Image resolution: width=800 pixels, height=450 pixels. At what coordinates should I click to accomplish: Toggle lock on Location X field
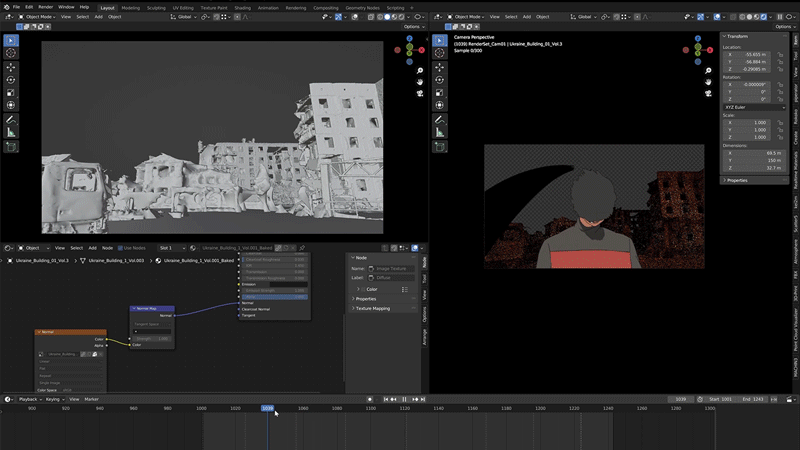tap(780, 55)
